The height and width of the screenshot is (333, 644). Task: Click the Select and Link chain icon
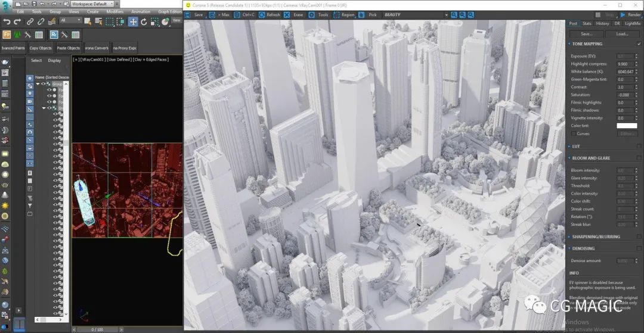[30, 21]
